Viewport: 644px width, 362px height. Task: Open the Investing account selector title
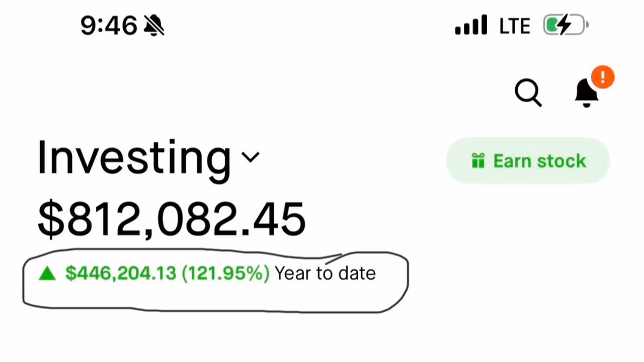coord(134,158)
